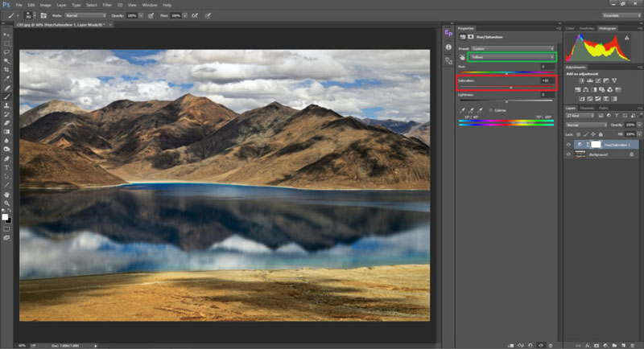Hide the Hue/Saturation 1 layer
This screenshot has width=644, height=349.
click(x=568, y=145)
